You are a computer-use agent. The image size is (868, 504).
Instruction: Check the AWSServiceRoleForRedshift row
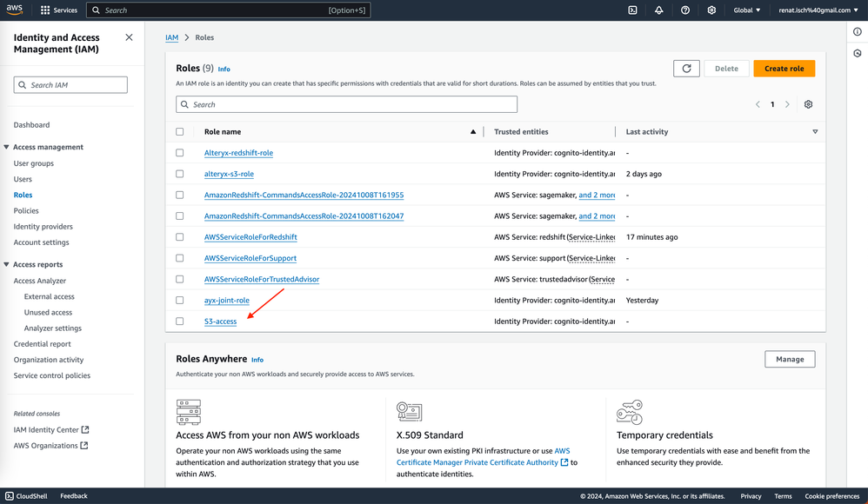[179, 236]
